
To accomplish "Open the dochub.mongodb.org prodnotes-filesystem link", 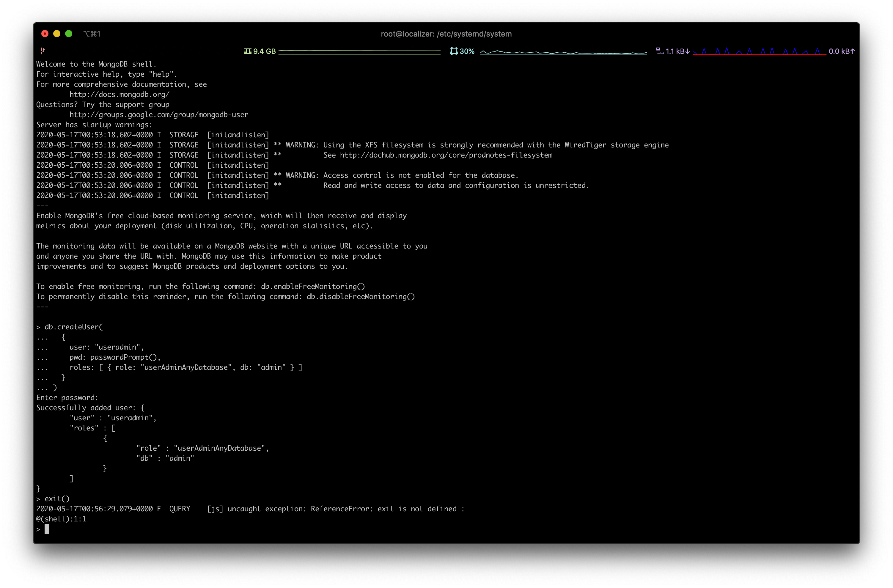I will tap(446, 155).
